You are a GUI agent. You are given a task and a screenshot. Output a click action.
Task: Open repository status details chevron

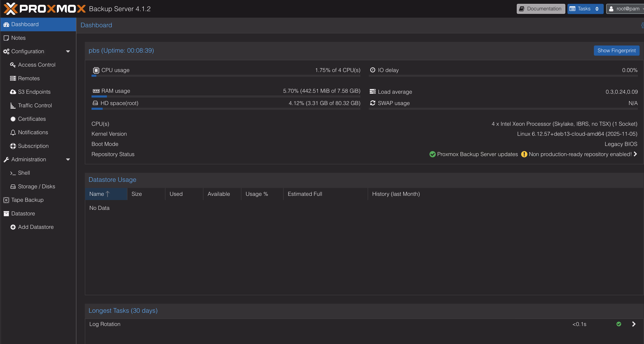[635, 154]
